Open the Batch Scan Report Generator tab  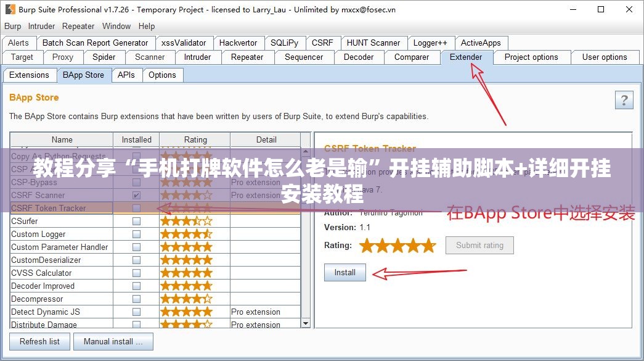(x=96, y=43)
